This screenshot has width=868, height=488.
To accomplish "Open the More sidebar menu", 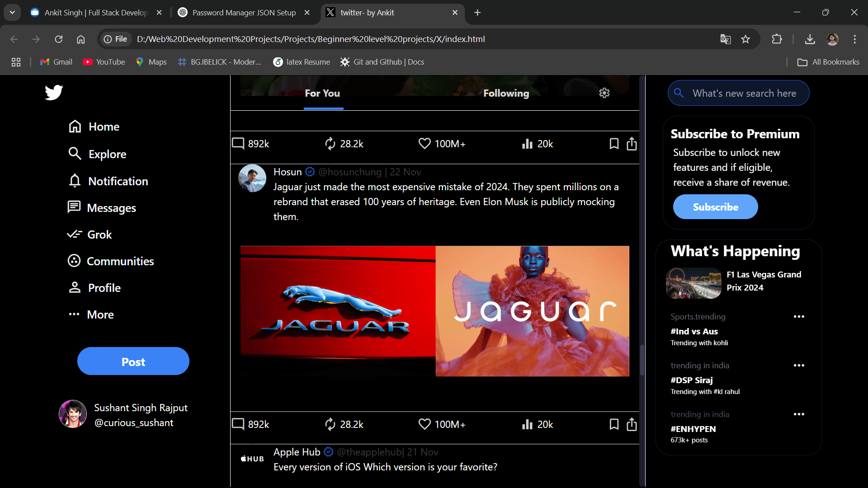I will [x=91, y=314].
